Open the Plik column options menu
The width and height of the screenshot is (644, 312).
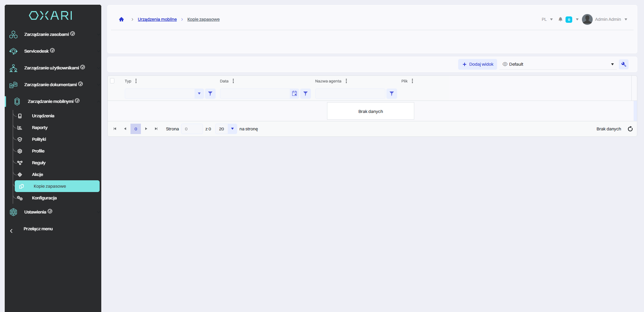(x=412, y=81)
